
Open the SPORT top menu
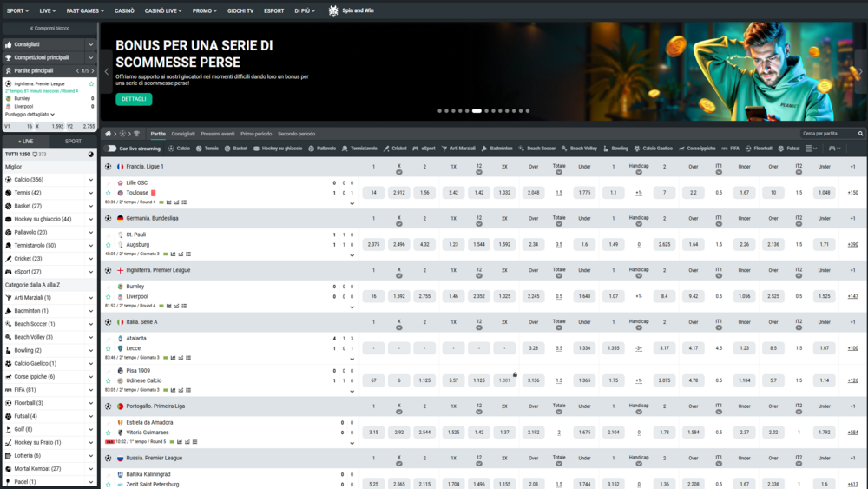click(17, 10)
